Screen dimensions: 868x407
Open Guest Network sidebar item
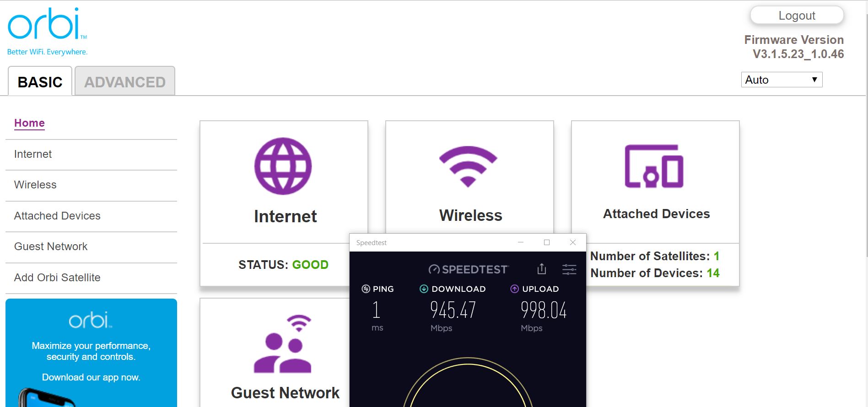click(51, 246)
